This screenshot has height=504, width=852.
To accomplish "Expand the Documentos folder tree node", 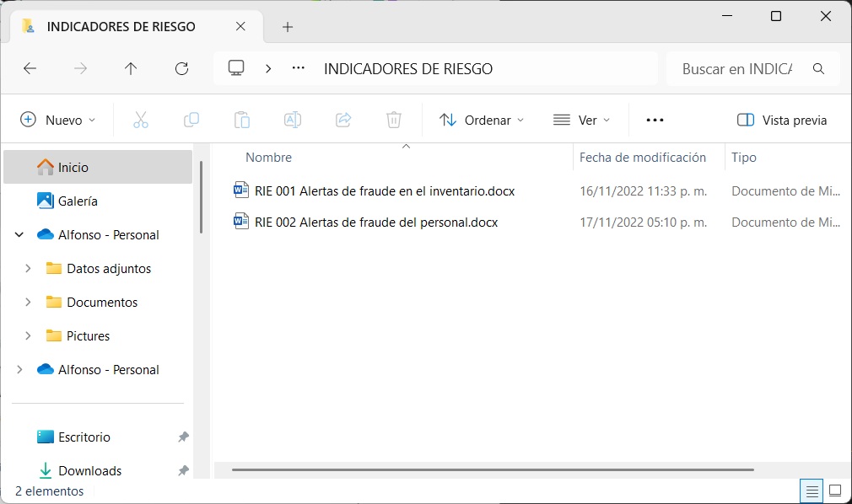I will (x=28, y=302).
